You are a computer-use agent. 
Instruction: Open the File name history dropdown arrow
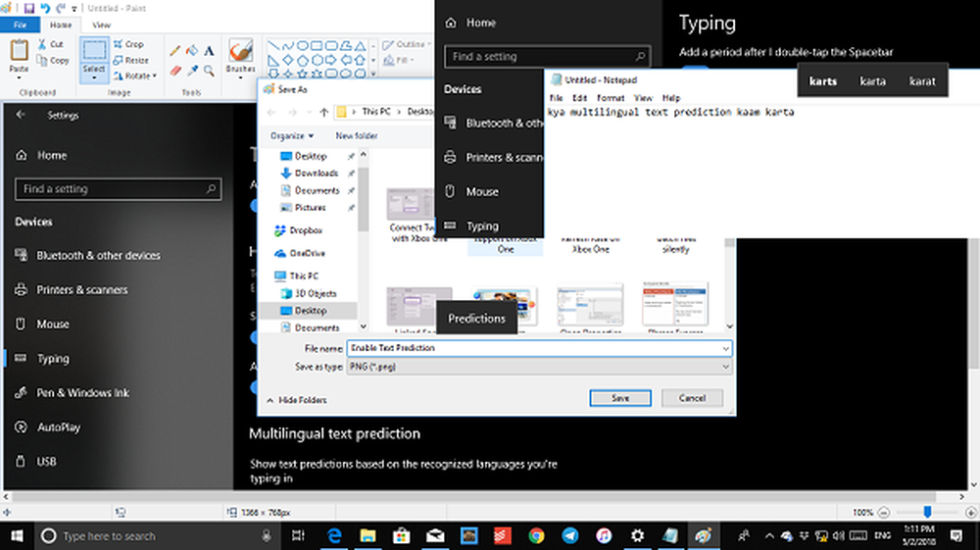[x=725, y=348]
